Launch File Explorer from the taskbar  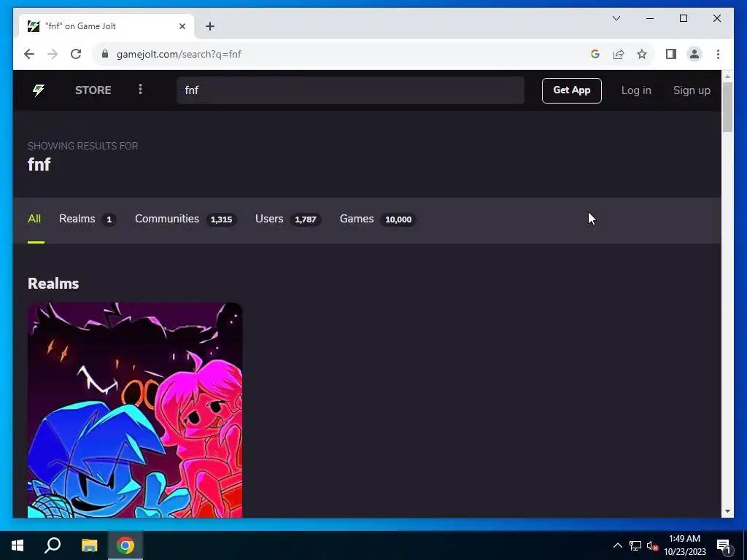(89, 545)
